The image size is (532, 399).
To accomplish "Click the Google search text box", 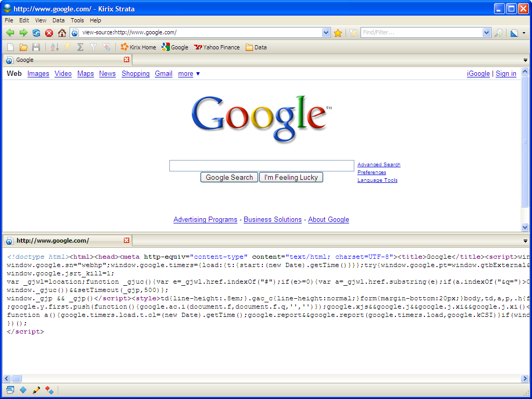I will [262, 166].
